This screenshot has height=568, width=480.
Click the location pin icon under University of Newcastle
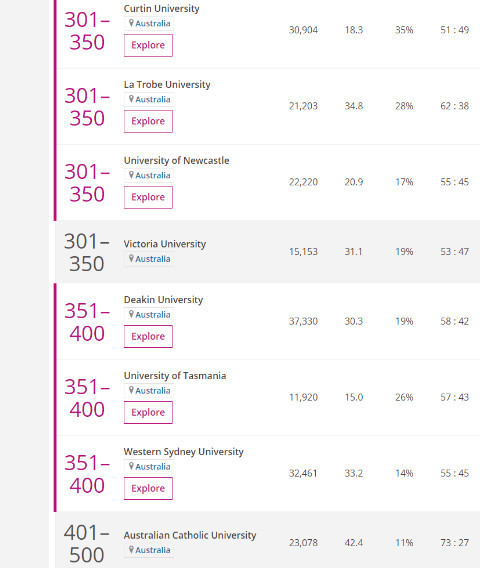tap(131, 175)
